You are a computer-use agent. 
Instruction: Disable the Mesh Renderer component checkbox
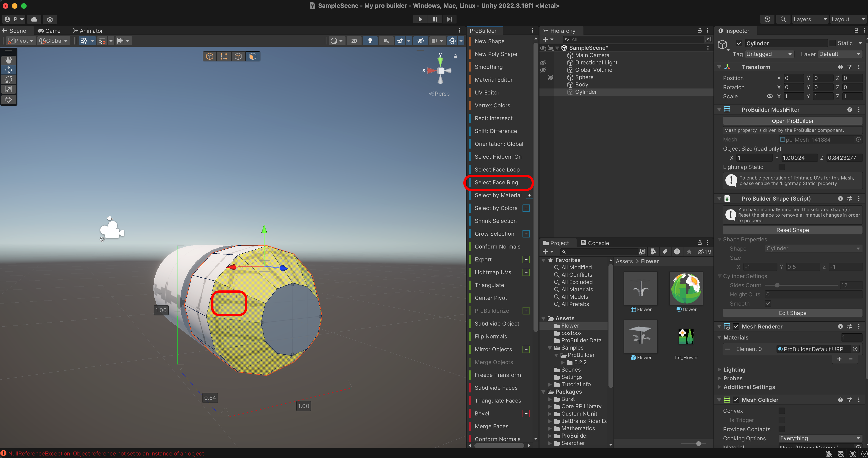736,326
